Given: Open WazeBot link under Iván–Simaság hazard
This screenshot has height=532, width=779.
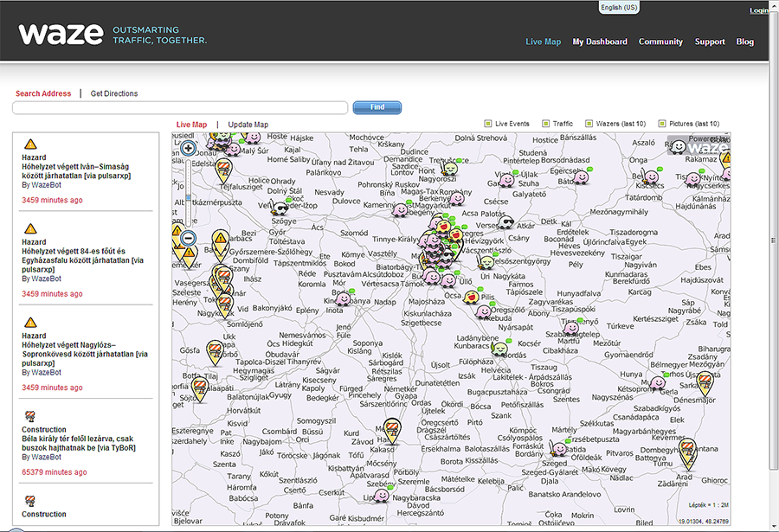Looking at the screenshot, I should (46, 185).
